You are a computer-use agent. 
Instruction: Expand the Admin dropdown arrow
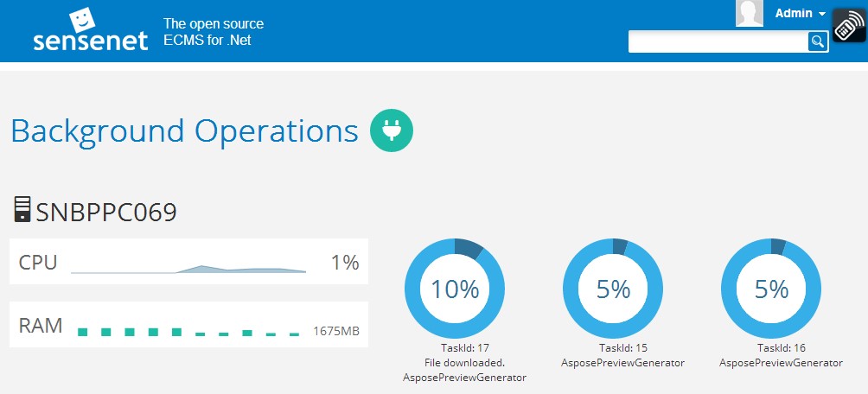click(822, 14)
